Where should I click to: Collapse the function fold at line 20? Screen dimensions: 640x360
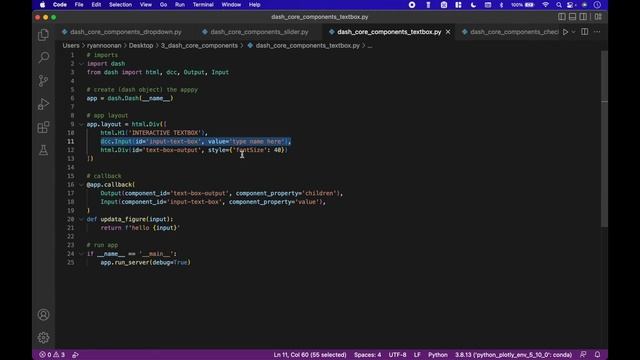(81, 219)
